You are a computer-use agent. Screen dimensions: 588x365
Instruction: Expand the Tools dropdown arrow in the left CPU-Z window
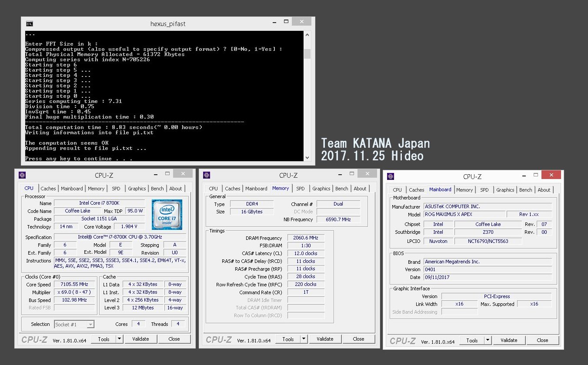tap(120, 339)
